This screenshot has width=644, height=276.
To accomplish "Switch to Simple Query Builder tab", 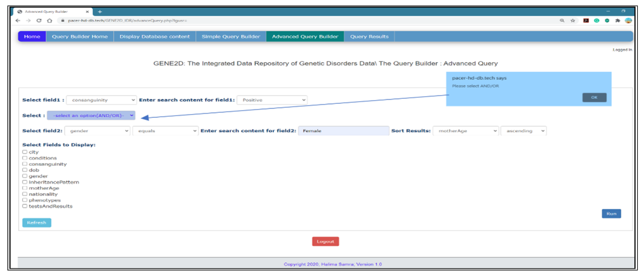I will pyautogui.click(x=231, y=36).
